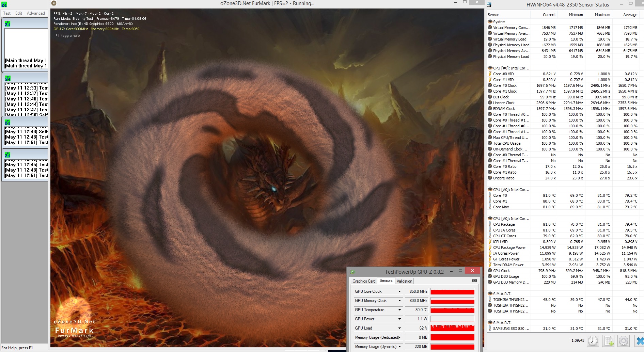Select the GT Cores Power row

tap(563, 259)
